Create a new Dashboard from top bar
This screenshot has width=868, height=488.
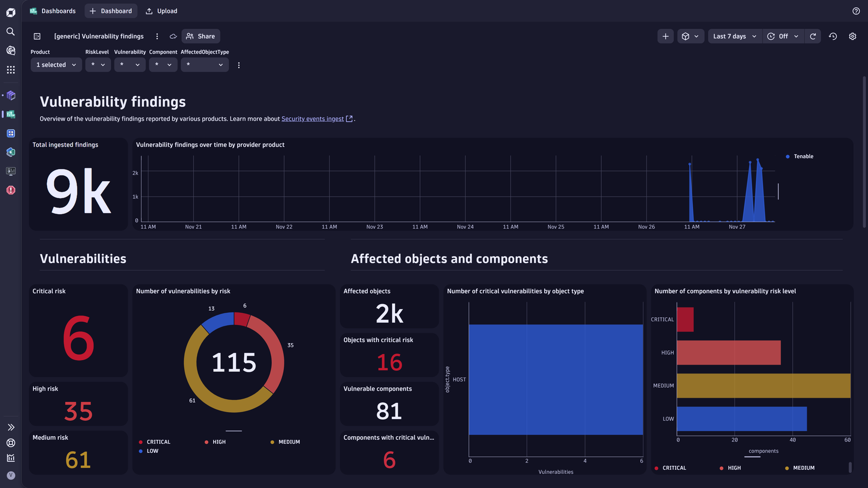click(x=111, y=11)
